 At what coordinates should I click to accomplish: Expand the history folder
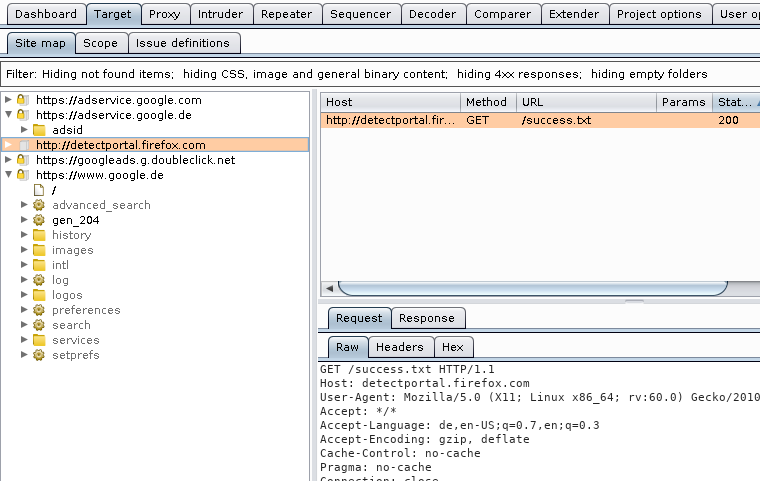pos(24,235)
